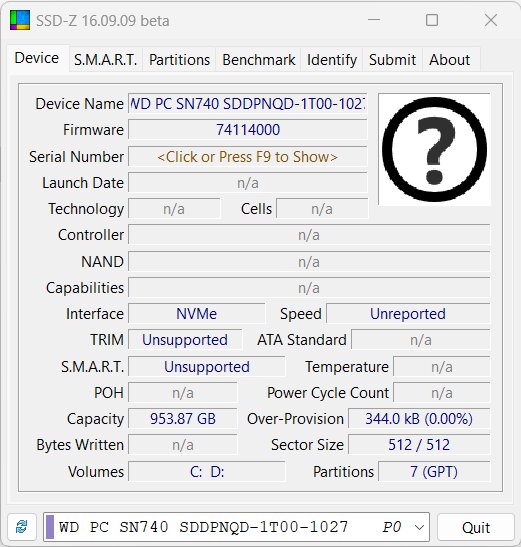Close the SSD-Z window
This screenshot has width=521, height=547.
[x=491, y=20]
